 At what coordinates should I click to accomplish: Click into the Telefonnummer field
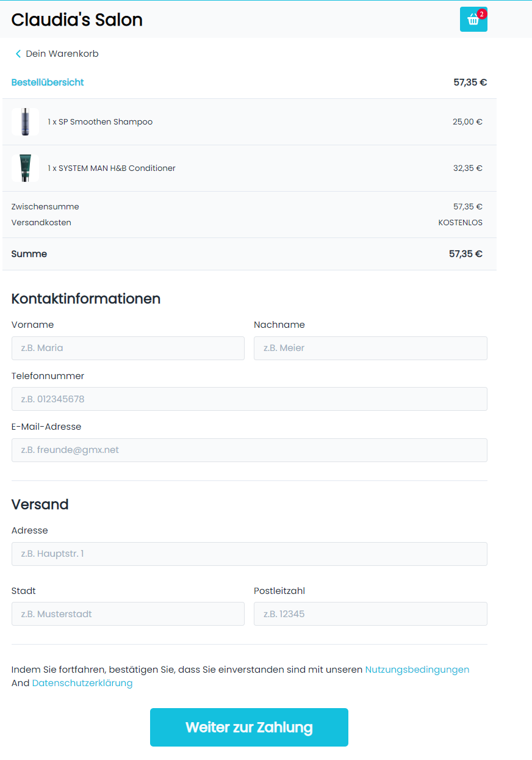click(x=249, y=399)
